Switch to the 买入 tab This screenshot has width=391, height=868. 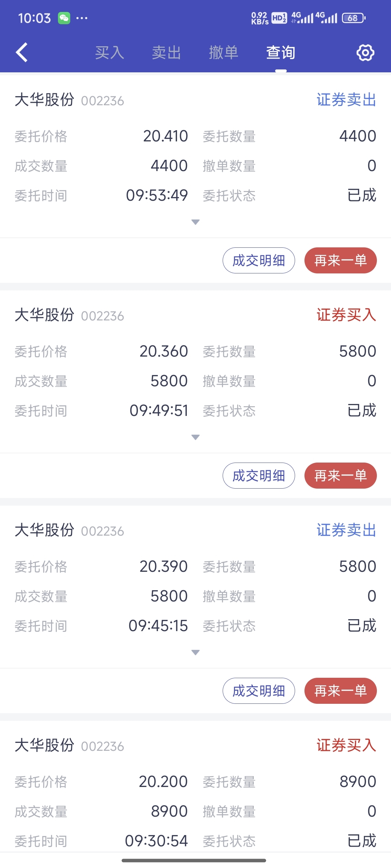click(x=109, y=53)
